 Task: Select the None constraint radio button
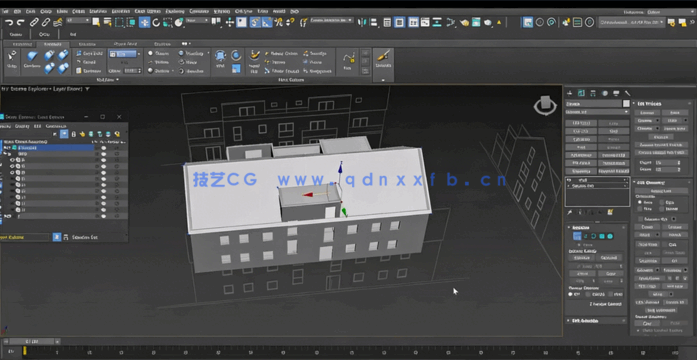click(x=640, y=202)
